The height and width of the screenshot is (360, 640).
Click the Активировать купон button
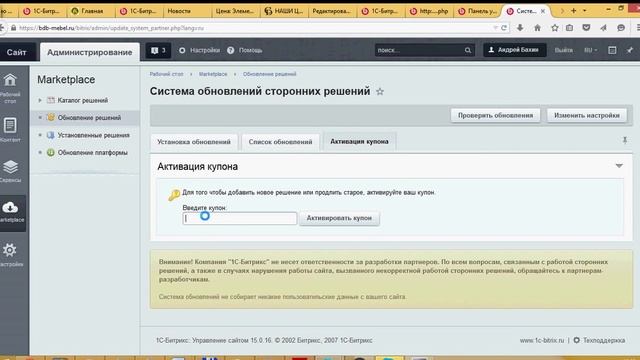(339, 218)
